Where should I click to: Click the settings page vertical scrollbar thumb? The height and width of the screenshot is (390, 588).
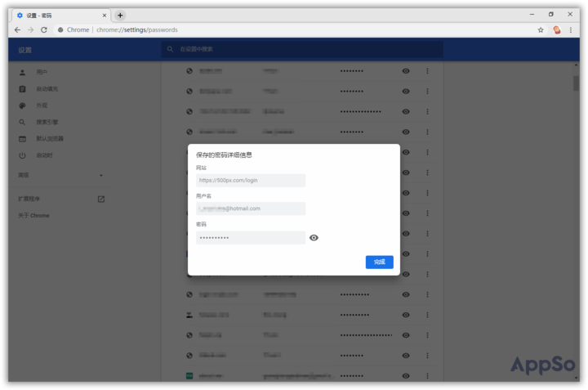tap(576, 83)
